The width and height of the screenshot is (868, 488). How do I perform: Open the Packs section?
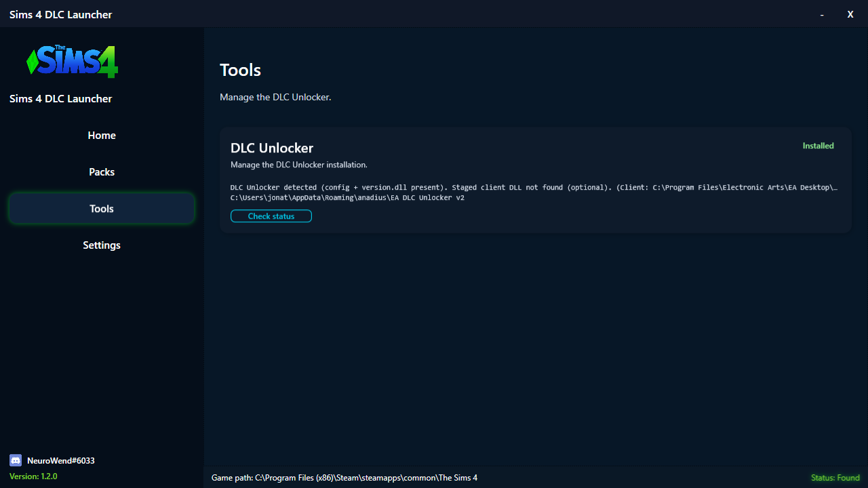point(101,171)
